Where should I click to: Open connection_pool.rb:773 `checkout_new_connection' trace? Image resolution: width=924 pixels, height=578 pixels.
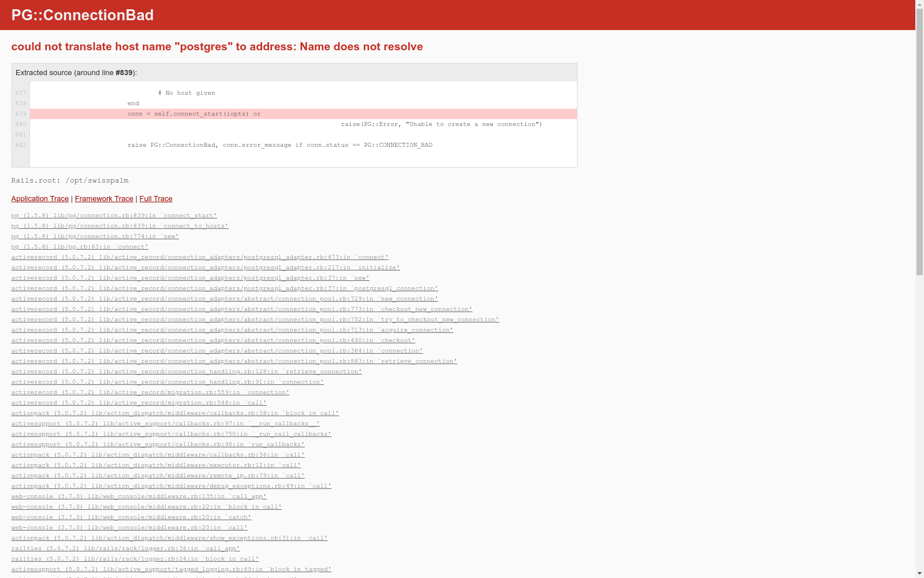point(241,309)
